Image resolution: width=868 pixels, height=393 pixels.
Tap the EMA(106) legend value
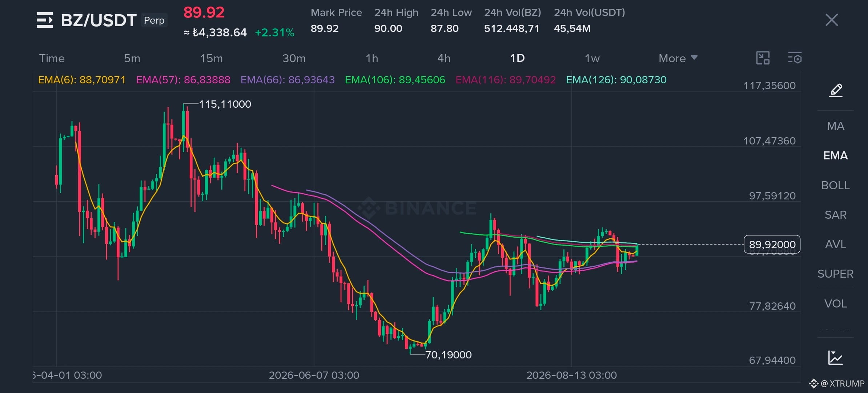(395, 80)
